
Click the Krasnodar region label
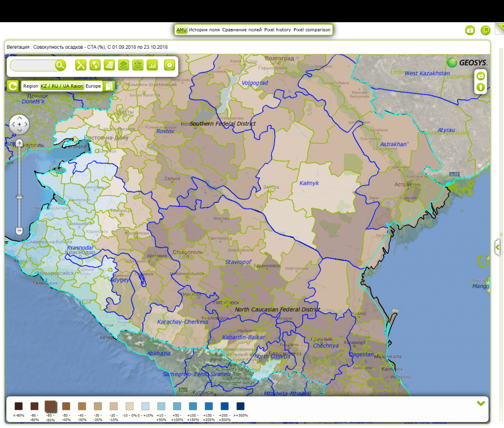[x=80, y=248]
